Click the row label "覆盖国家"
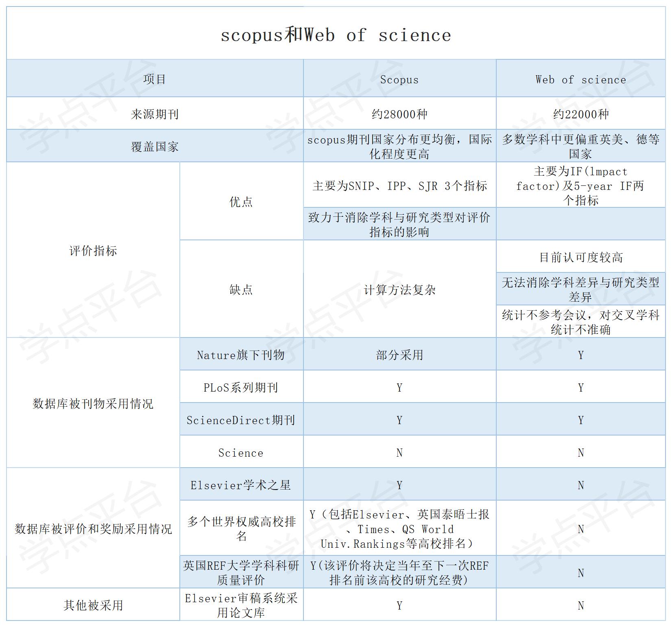Viewport: 672px width, 627px height. pyautogui.click(x=155, y=146)
